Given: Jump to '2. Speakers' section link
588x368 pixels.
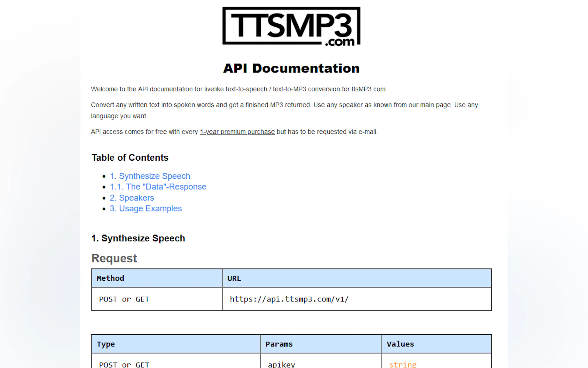Looking at the screenshot, I should (132, 198).
